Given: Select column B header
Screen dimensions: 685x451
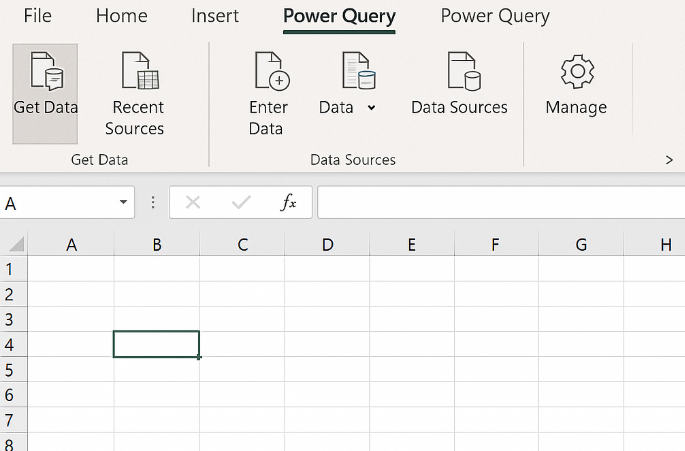Looking at the screenshot, I should click(156, 244).
